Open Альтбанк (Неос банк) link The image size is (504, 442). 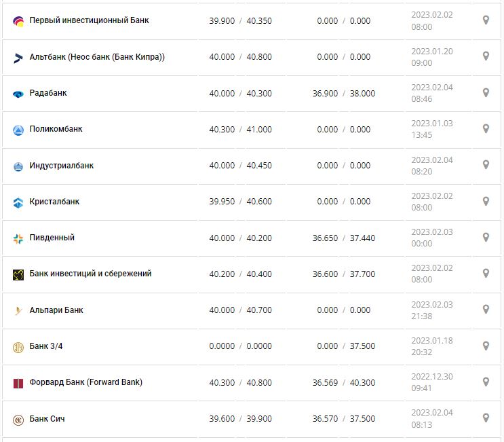[97, 57]
